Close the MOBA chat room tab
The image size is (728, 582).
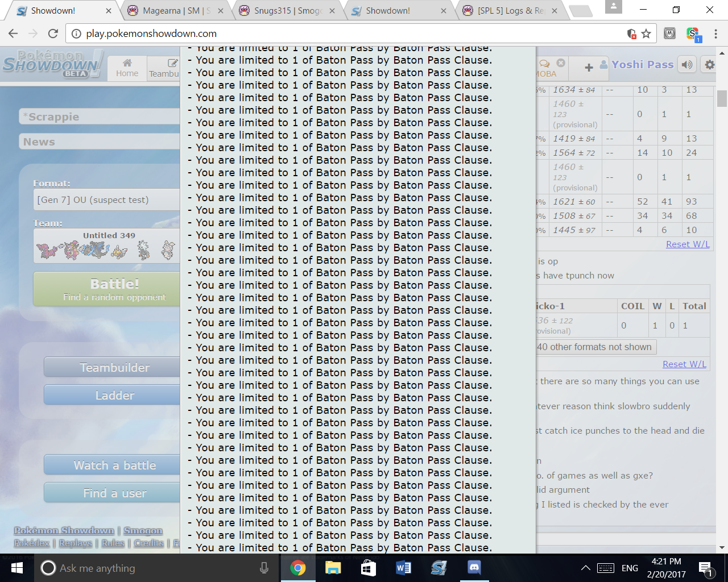[561, 63]
